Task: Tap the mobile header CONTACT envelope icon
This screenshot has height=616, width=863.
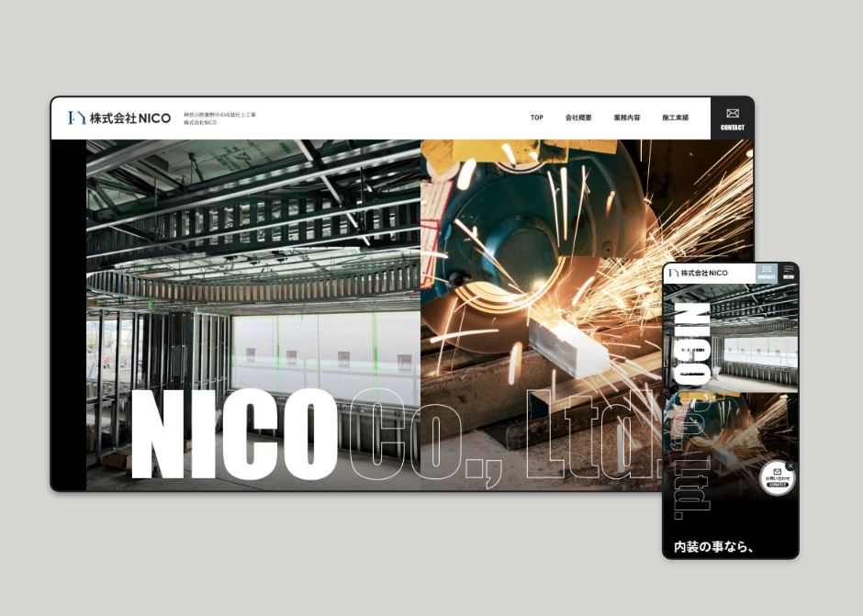Action: [767, 272]
